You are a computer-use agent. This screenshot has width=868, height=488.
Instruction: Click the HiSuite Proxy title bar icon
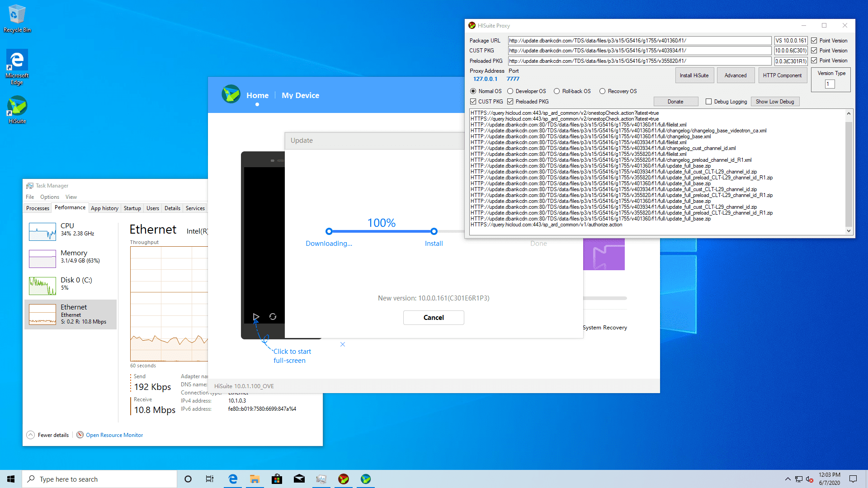pyautogui.click(x=472, y=25)
